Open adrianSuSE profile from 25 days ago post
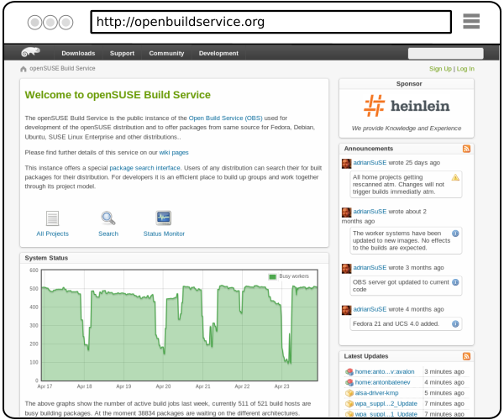Screen dimensions: 504x420 coord(370,163)
